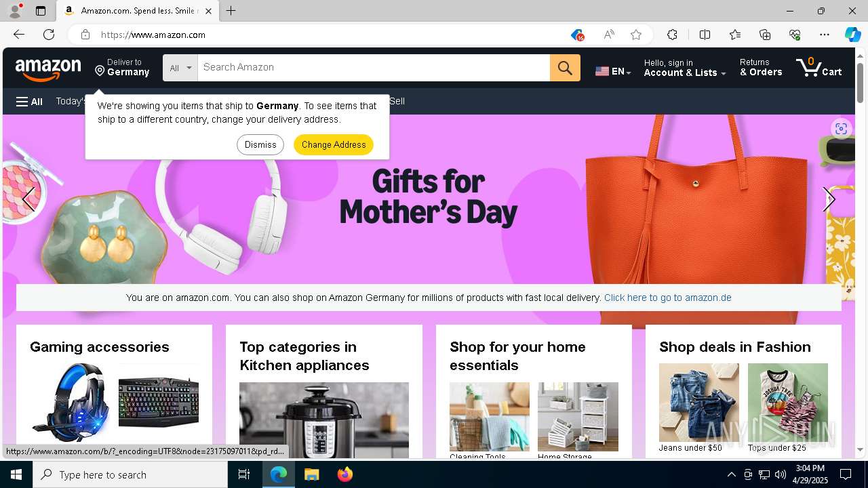
Task: Open the shopping Cart icon
Action: 819,68
